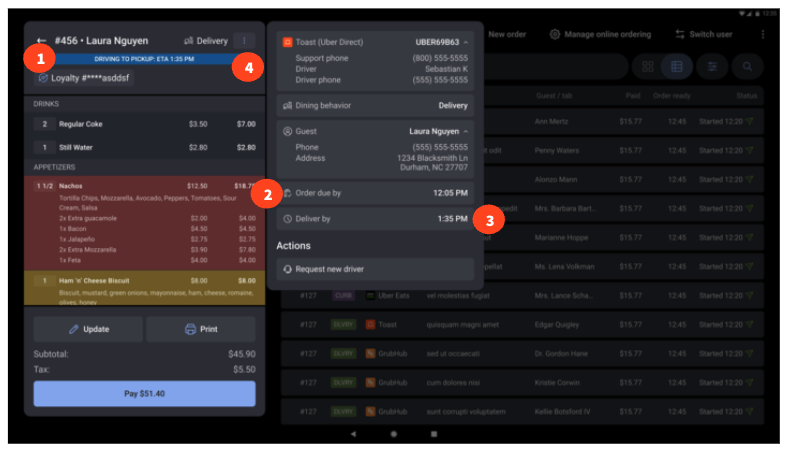Open the Dining behavior Delivery row

[375, 105]
